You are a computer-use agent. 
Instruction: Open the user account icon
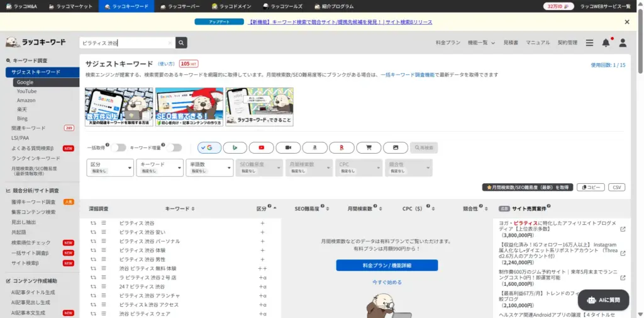(x=623, y=43)
